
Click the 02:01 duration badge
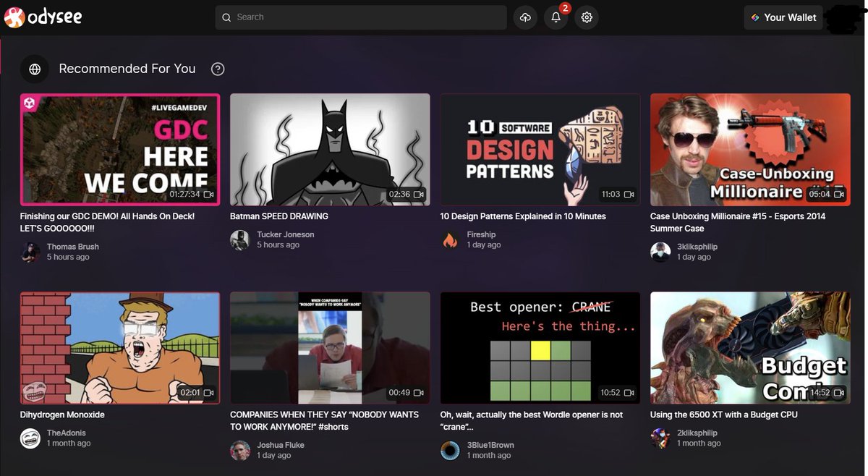[197, 393]
